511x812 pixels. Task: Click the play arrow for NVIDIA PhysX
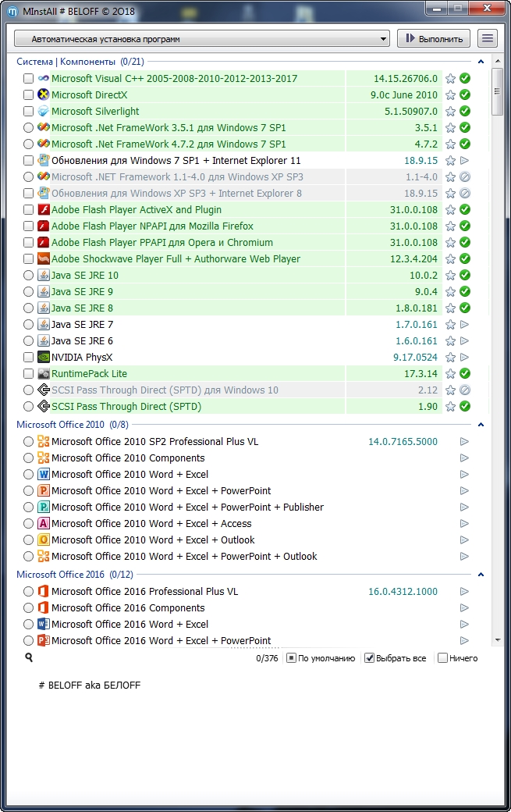coord(464,358)
